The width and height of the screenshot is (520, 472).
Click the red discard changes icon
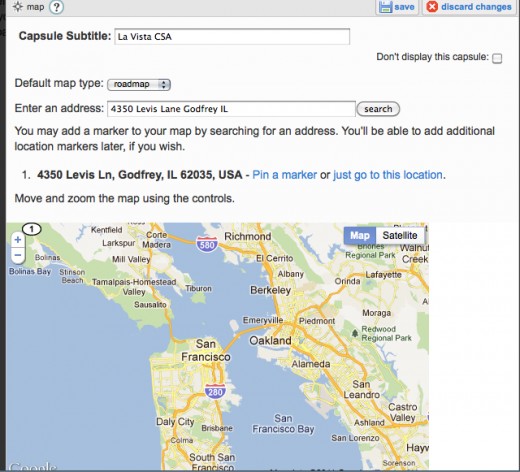tap(432, 7)
